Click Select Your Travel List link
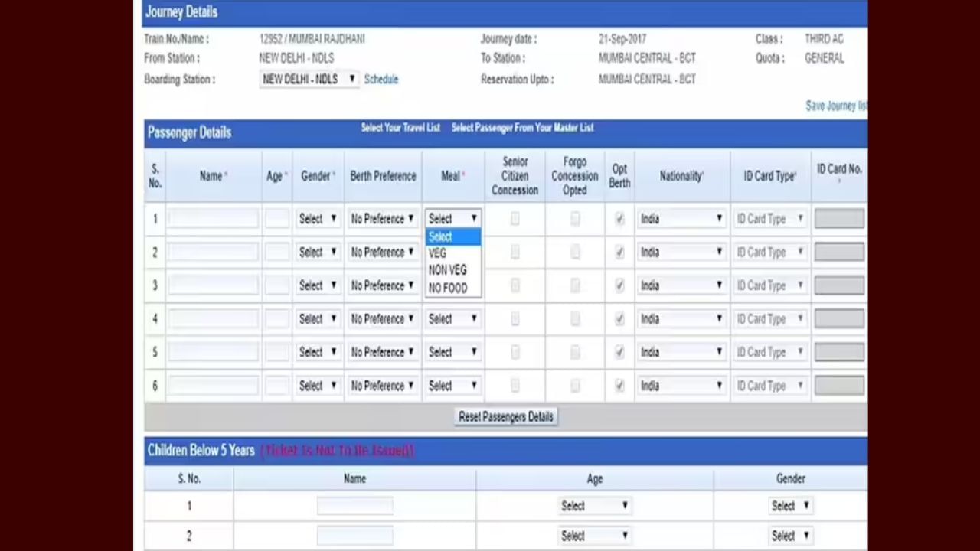980x551 pixels. pyautogui.click(x=400, y=128)
